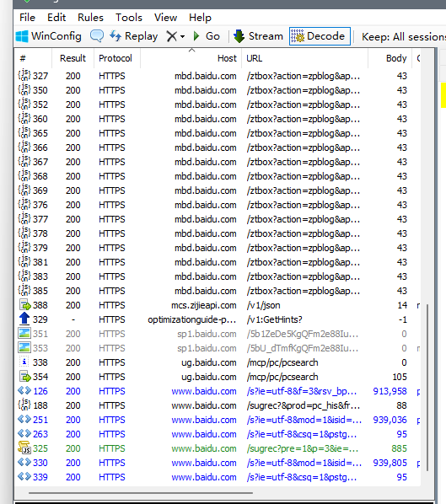Select the /5b1ZeDe5KgQFm2e88Iu URL cell

coord(303,334)
